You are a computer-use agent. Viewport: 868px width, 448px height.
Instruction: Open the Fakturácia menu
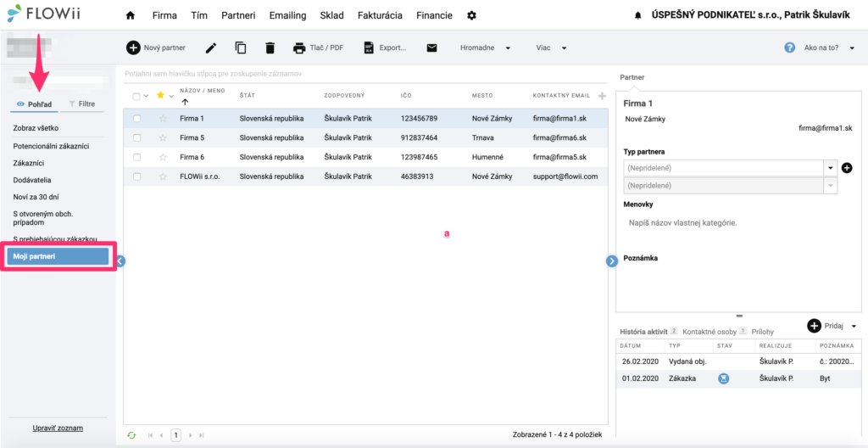tap(380, 15)
